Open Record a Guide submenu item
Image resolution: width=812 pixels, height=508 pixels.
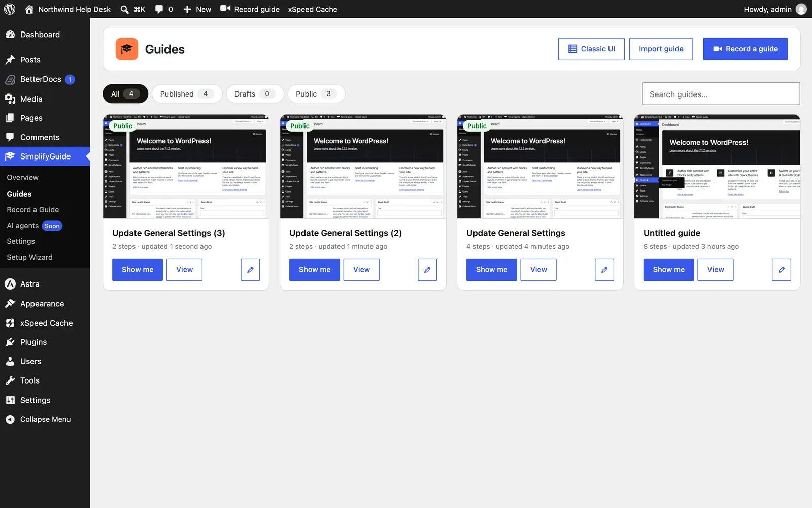33,210
